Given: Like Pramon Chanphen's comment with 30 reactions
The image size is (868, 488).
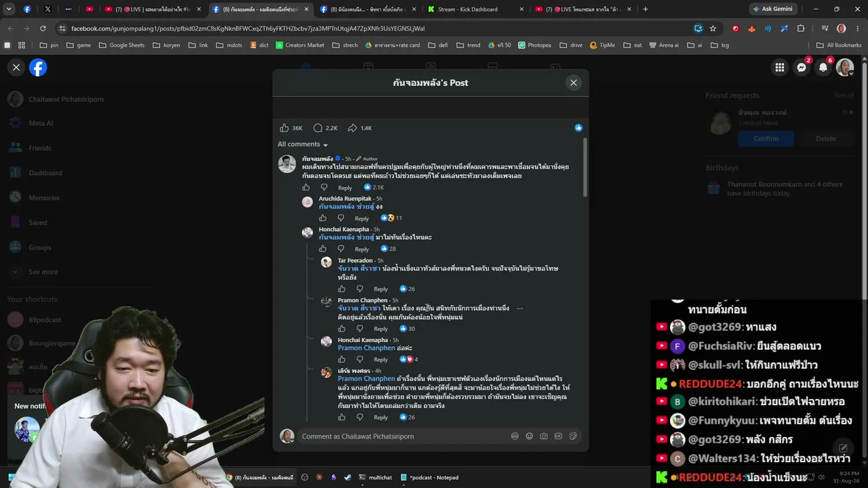Looking at the screenshot, I should 342,329.
